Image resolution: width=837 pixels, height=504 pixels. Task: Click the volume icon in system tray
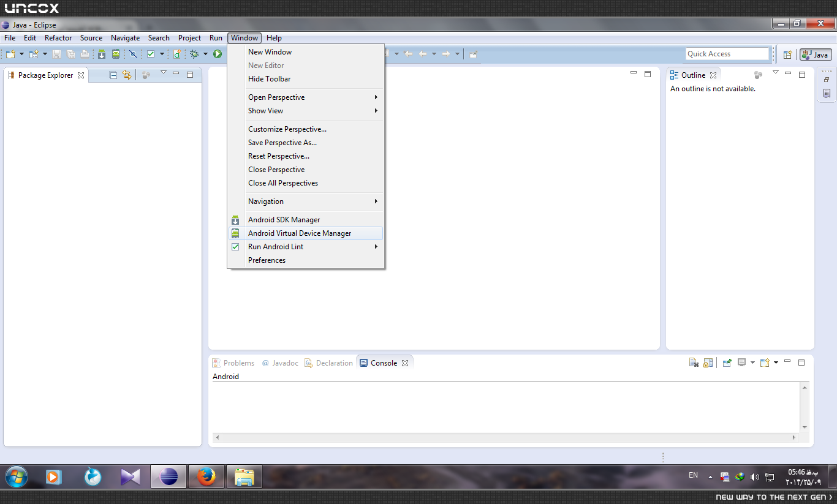pyautogui.click(x=755, y=477)
